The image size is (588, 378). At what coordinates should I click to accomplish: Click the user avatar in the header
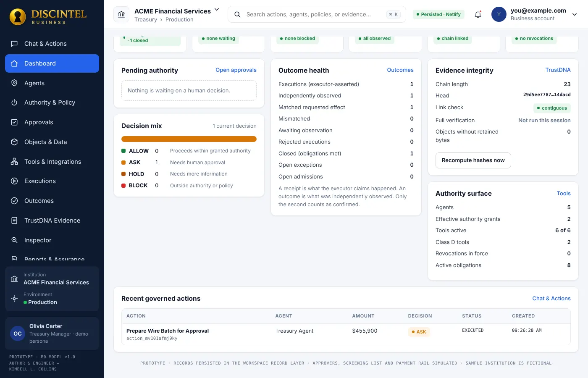tap(499, 14)
